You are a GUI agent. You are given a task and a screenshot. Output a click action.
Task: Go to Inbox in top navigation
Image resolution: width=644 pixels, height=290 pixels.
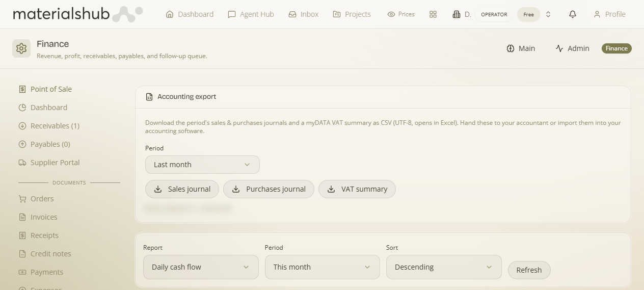click(304, 14)
